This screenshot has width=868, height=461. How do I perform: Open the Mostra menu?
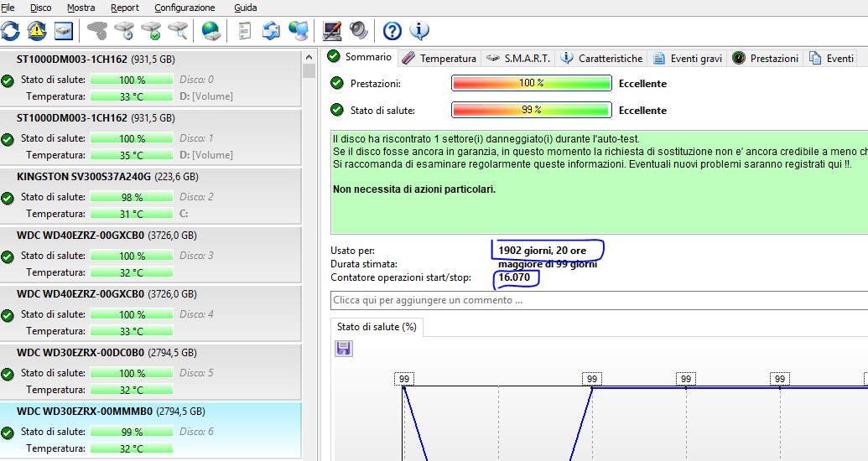tap(81, 8)
